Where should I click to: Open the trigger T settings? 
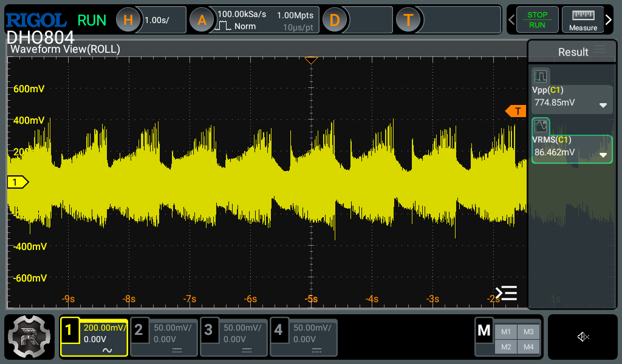pyautogui.click(x=408, y=20)
